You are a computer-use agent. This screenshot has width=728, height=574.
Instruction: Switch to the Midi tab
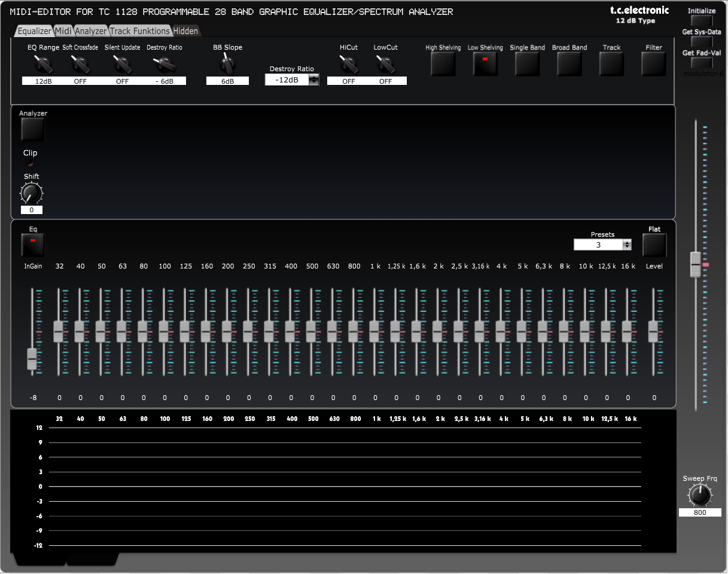[62, 30]
